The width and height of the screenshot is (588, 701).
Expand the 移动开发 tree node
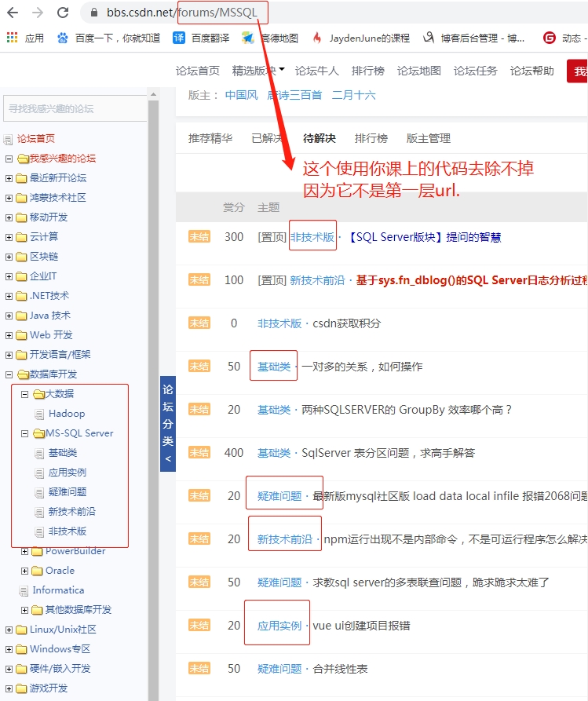[x=9, y=217]
